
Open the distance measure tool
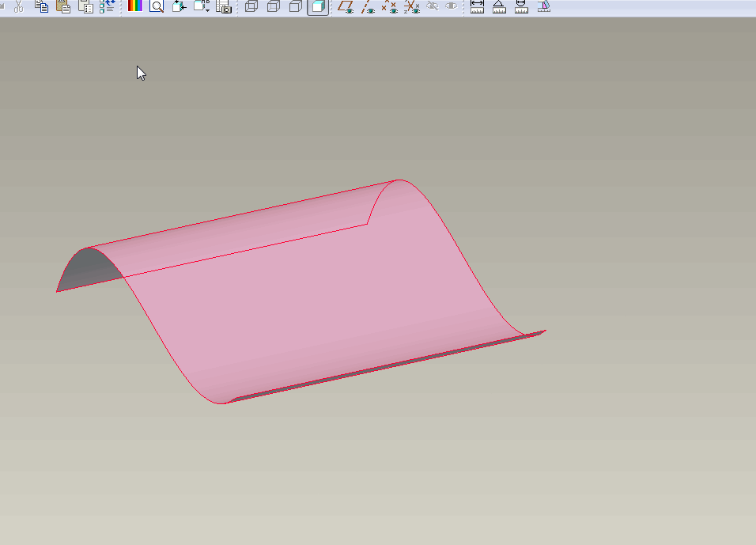pos(477,6)
